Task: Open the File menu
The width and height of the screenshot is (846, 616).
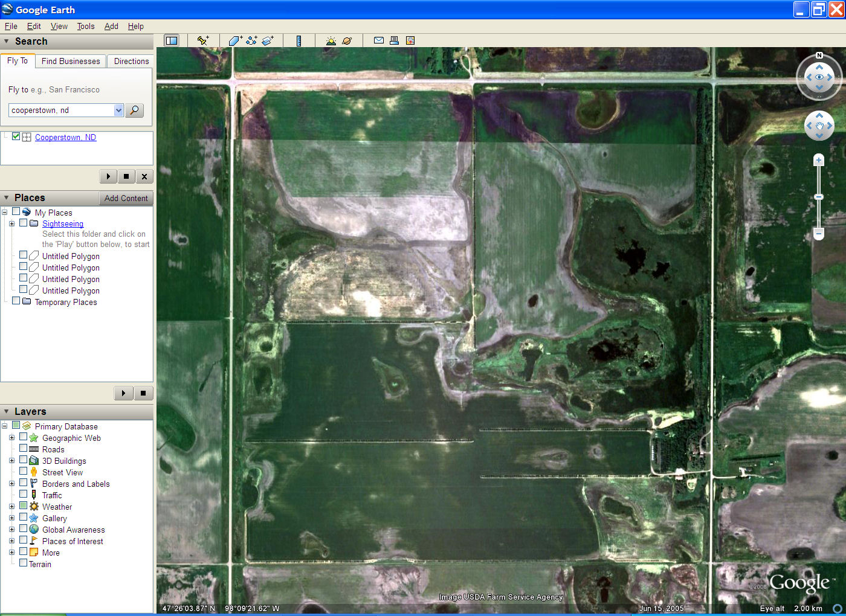Action: point(11,26)
